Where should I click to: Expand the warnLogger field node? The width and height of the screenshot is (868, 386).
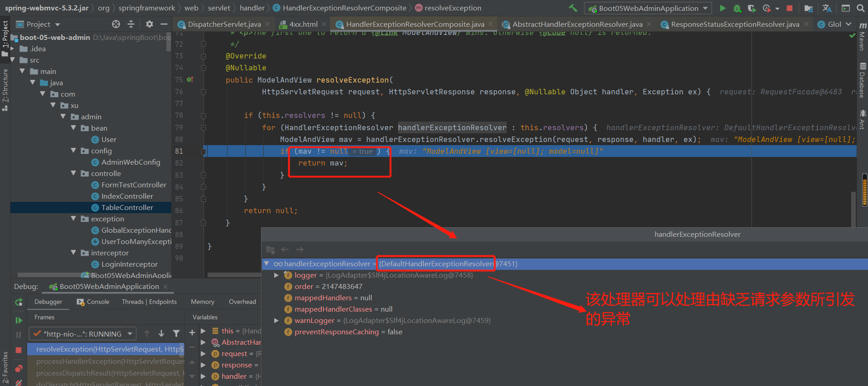point(276,321)
